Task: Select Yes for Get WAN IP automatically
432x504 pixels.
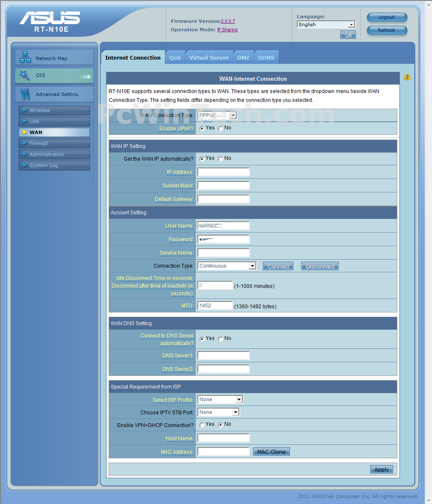Action: 202,159
